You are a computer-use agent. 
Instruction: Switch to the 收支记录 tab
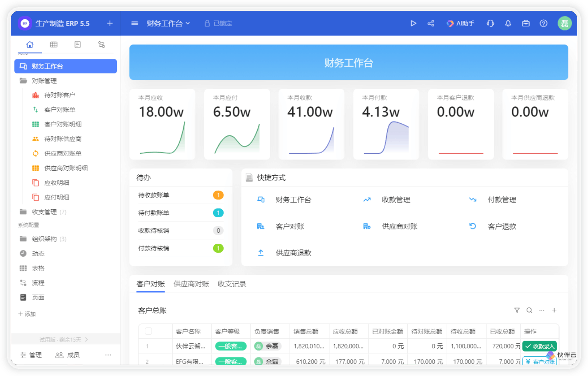(x=232, y=284)
